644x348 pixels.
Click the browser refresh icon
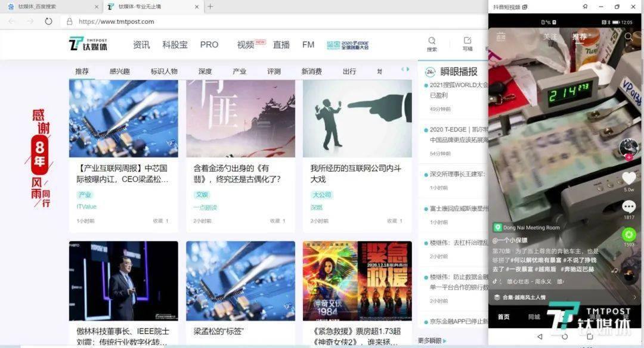[48, 21]
